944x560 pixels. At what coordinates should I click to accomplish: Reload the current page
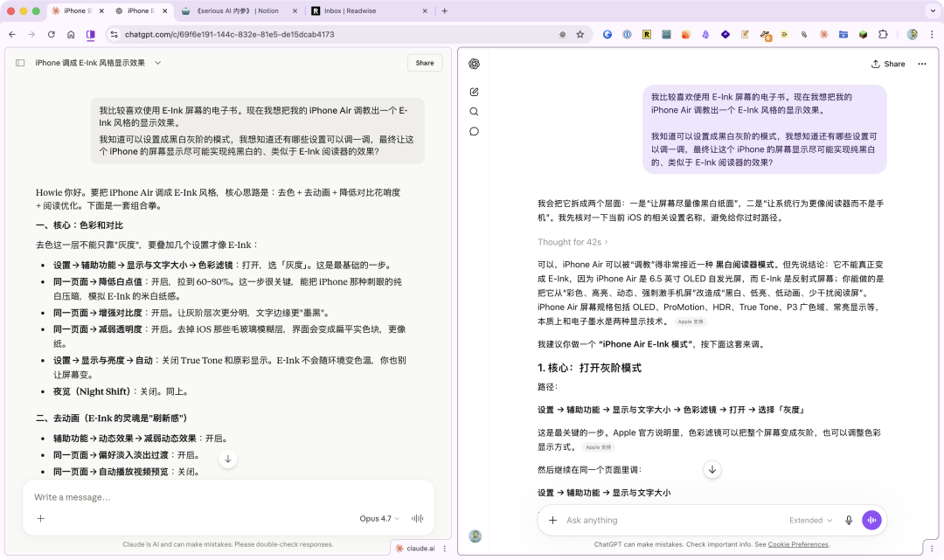click(52, 35)
